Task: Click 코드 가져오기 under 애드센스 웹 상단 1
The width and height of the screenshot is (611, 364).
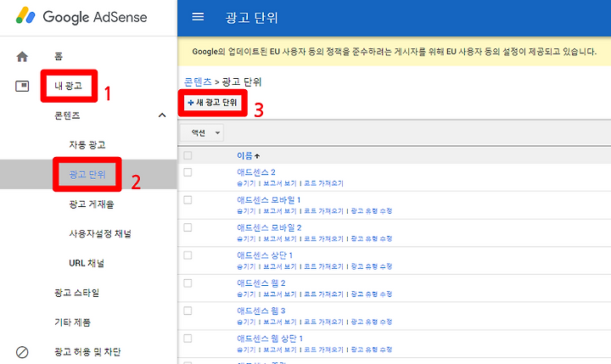Action: (323, 350)
